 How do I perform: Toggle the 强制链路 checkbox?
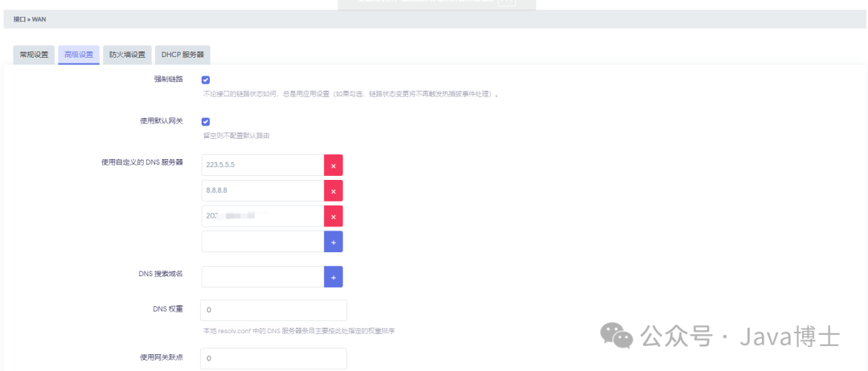coord(206,79)
